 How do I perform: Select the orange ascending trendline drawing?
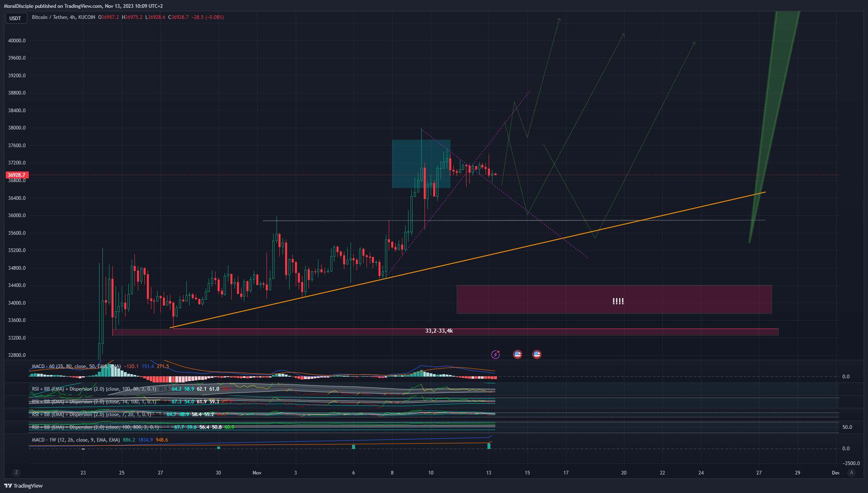coord(468,260)
